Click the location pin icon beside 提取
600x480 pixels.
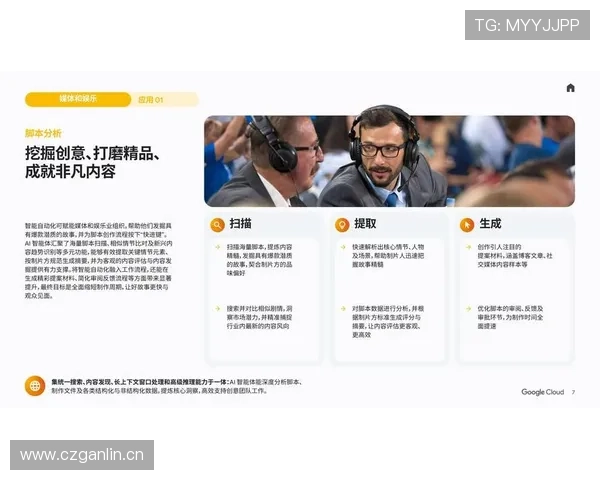[342, 225]
